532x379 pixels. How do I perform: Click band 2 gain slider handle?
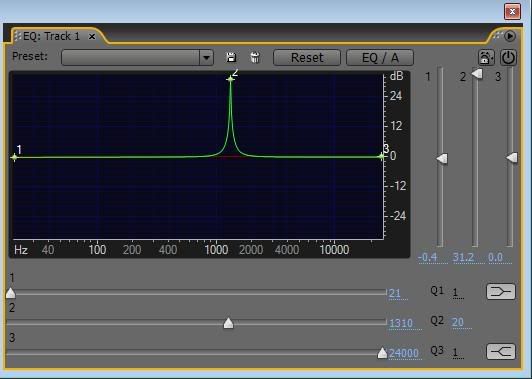point(477,73)
